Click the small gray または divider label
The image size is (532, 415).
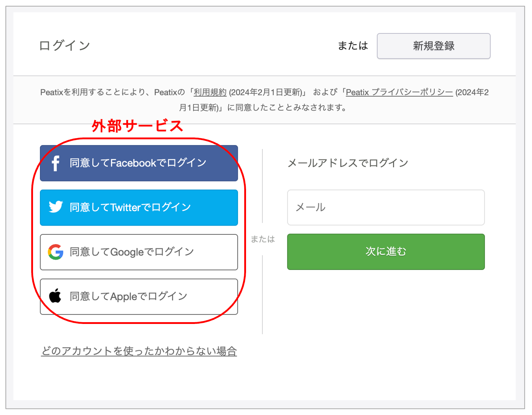click(x=263, y=239)
